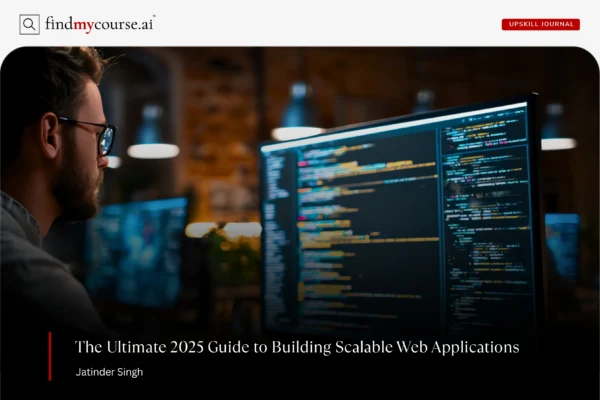Select the Upskill Journal red badge
Image resolution: width=600 pixels, height=400 pixels.
(x=540, y=24)
